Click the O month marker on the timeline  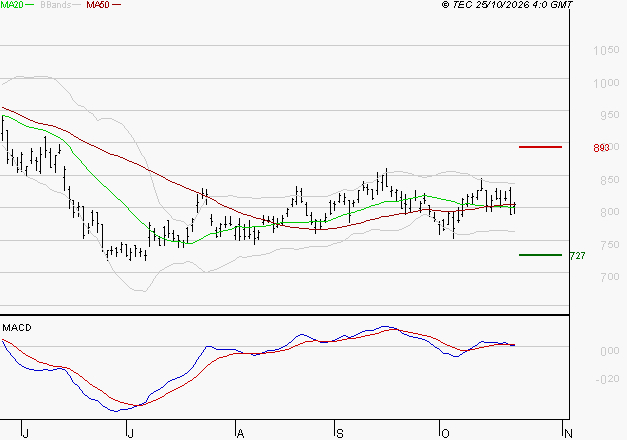tap(445, 433)
